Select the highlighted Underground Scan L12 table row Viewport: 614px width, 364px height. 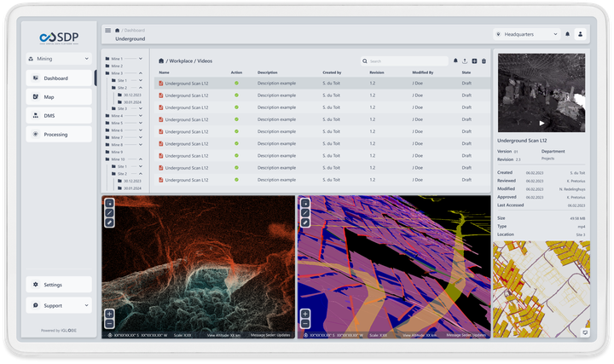tap(322, 84)
